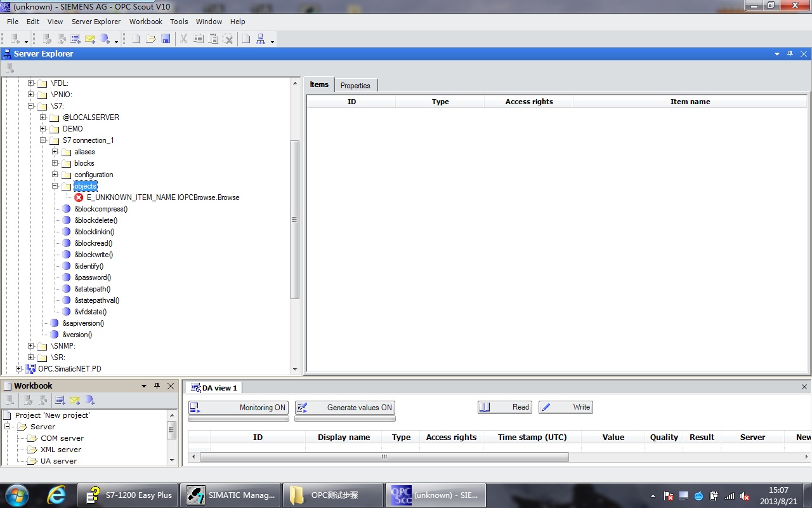Collapse the Server node in Workbook tree
This screenshot has width=812, height=508.
[8, 427]
